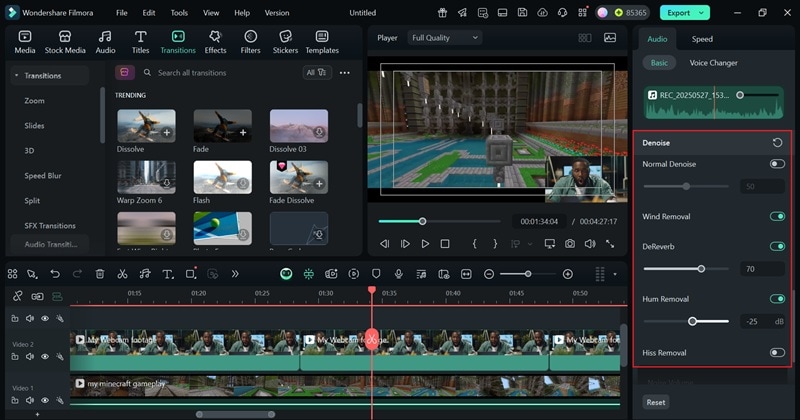
Task: Open the Templates panel
Action: click(322, 42)
